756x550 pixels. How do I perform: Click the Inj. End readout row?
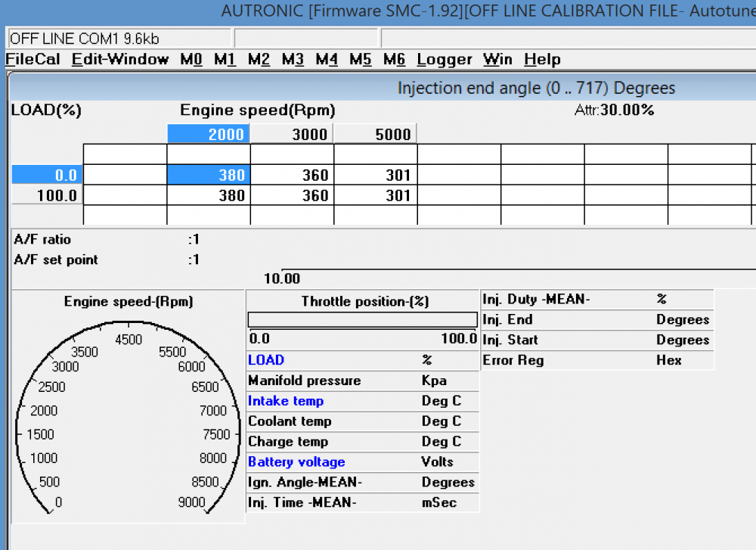[597, 319]
